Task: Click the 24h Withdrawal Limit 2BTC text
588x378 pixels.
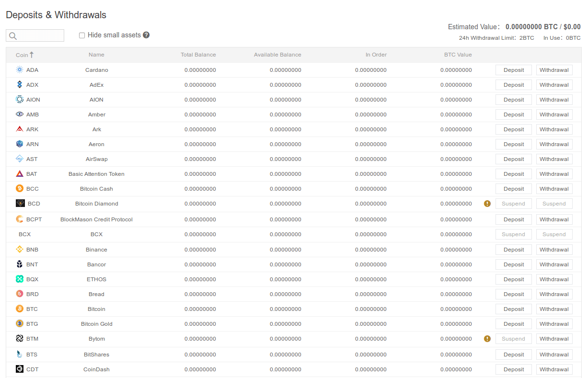Action: pyautogui.click(x=496, y=38)
